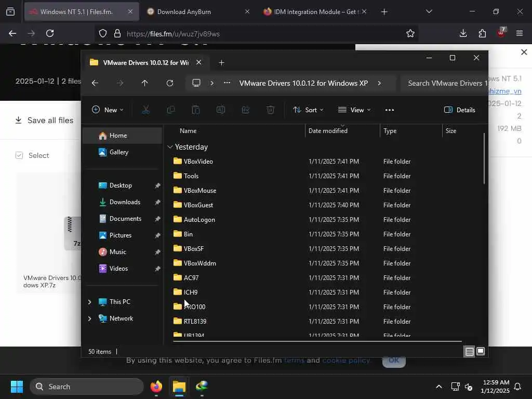Click the Paste clipboard icon in Explorer toolbar
Image resolution: width=532 pixels, height=399 pixels.
click(x=196, y=110)
